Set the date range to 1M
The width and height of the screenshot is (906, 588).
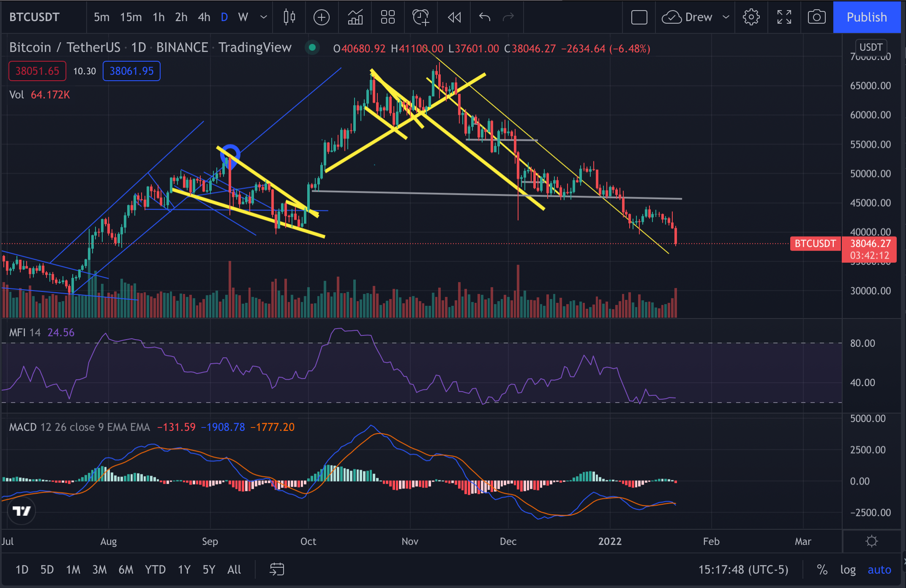pyautogui.click(x=73, y=570)
